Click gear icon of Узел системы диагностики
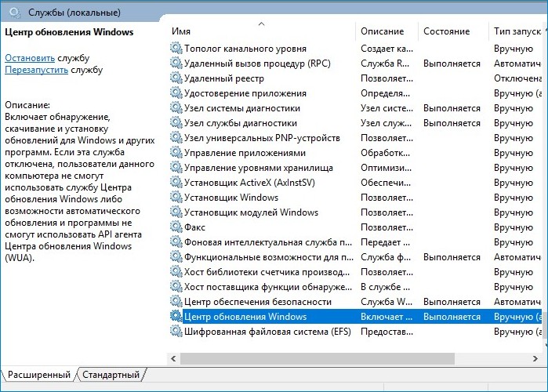The width and height of the screenshot is (548, 392). pos(176,108)
